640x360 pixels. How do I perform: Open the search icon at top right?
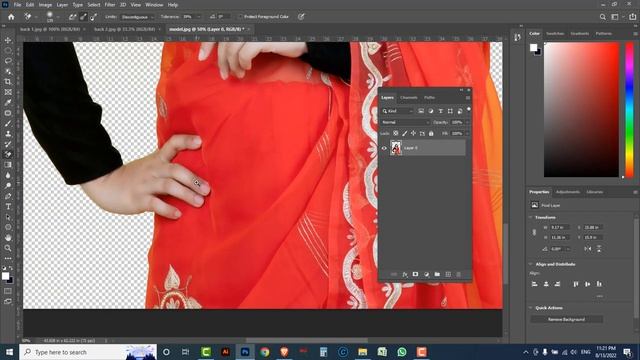603,17
